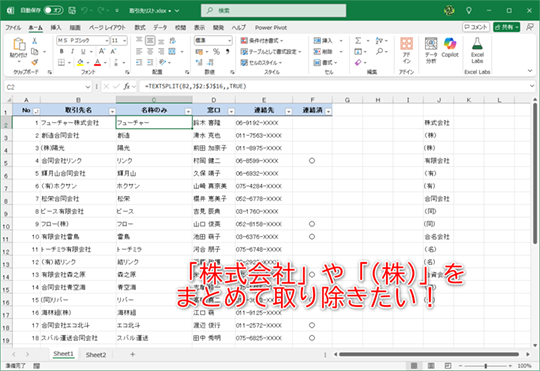The image size is (540, 371).
Task: Click the circle mark in the リンク row
Action: [x=312, y=161]
